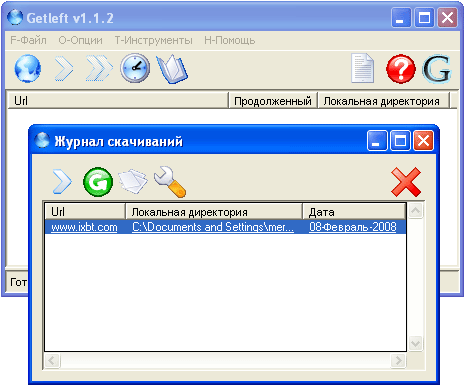The image size is (465, 386).
Task: Click the 08-Февраль-2008 date cell
Action: (353, 227)
